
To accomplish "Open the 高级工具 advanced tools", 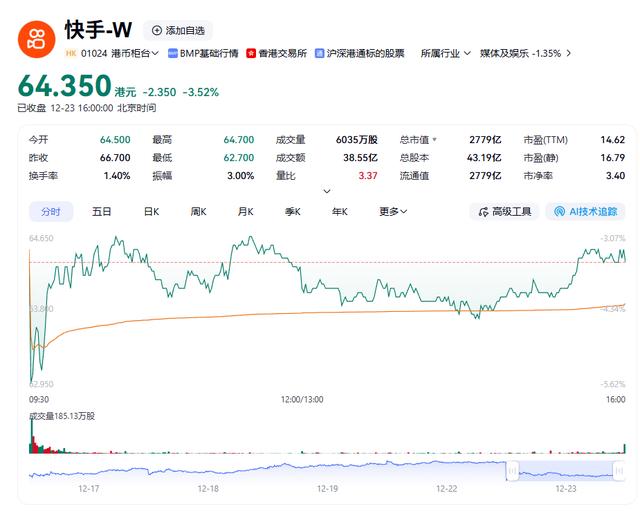I will (x=505, y=211).
